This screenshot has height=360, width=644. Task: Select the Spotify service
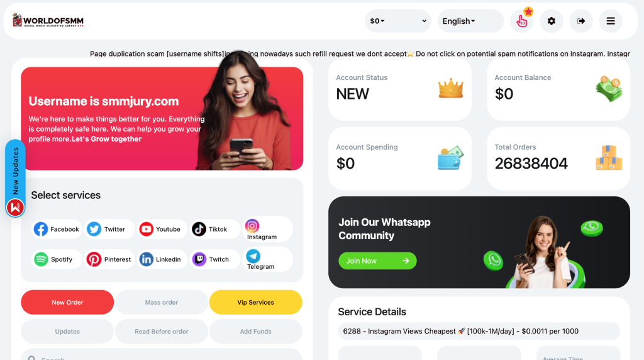[x=57, y=259]
